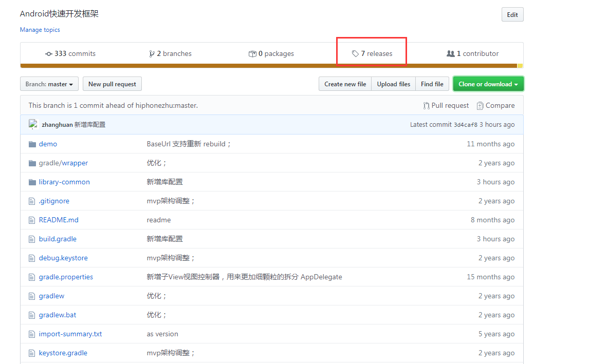
Task: Click the Upload files button
Action: 394,84
